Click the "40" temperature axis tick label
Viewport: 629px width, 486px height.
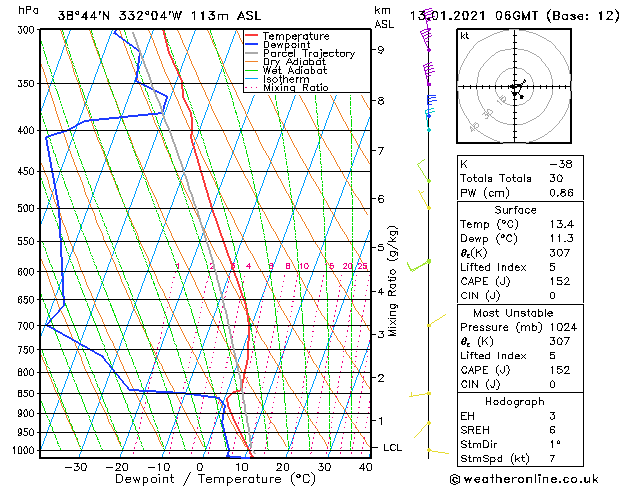365,467
